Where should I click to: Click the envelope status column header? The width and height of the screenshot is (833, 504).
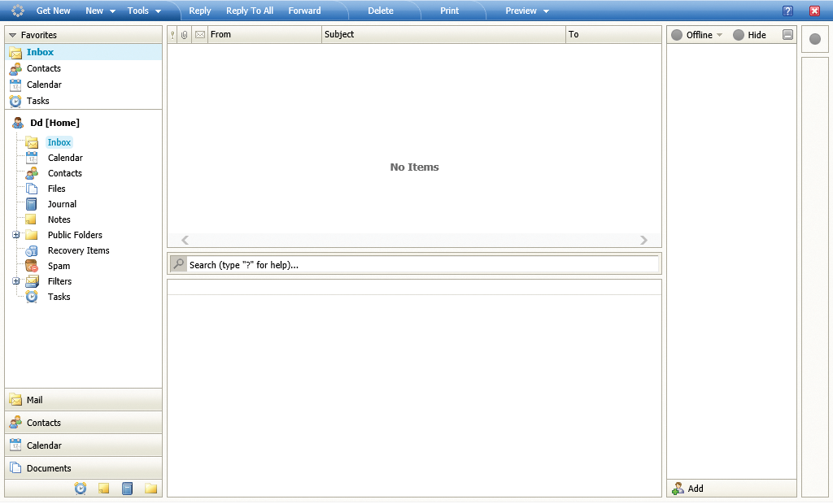(199, 34)
